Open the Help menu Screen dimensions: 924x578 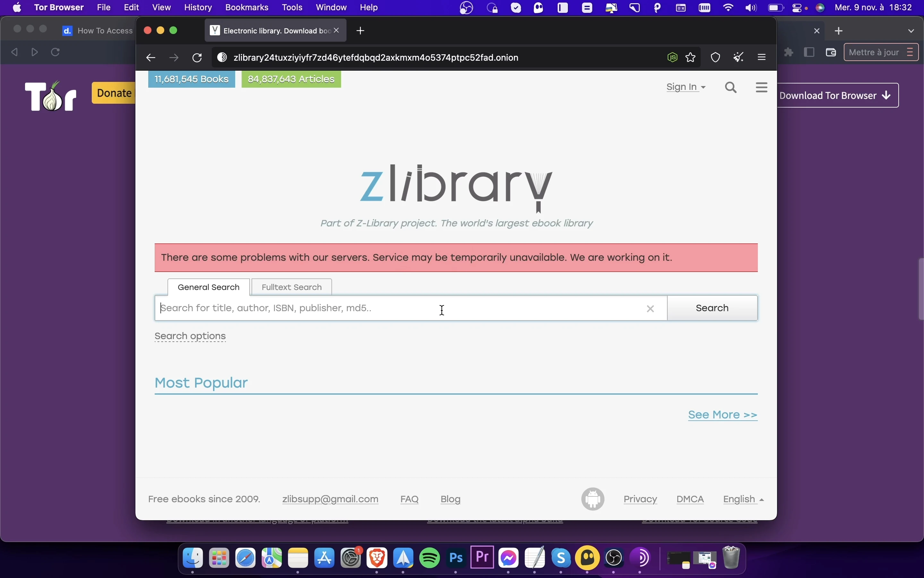(369, 8)
